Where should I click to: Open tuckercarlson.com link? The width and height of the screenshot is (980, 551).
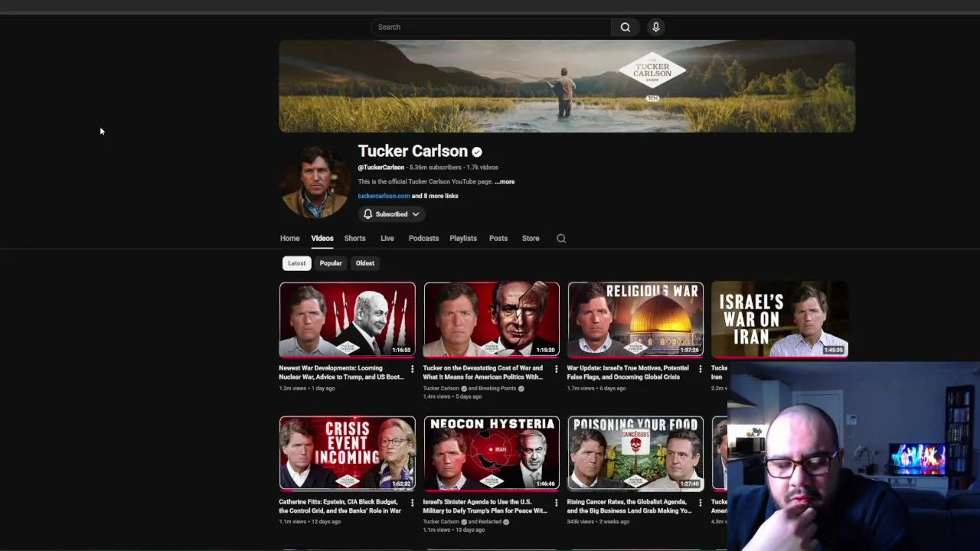pyautogui.click(x=384, y=196)
